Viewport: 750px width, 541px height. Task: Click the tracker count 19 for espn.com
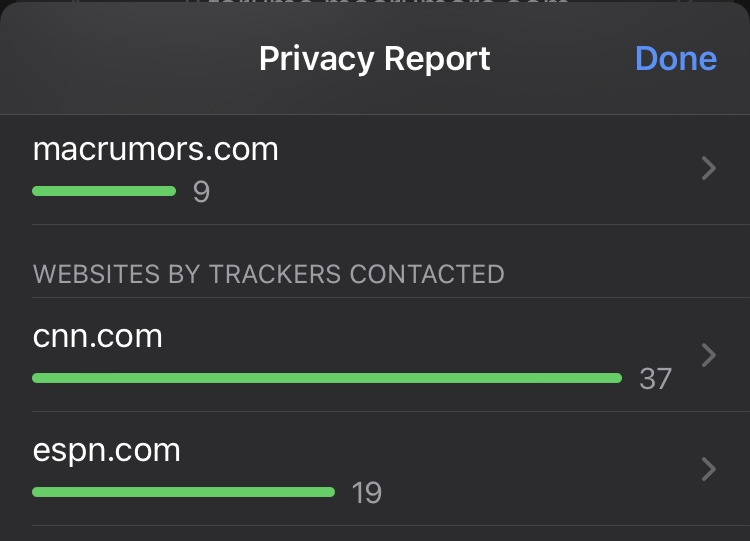point(367,493)
